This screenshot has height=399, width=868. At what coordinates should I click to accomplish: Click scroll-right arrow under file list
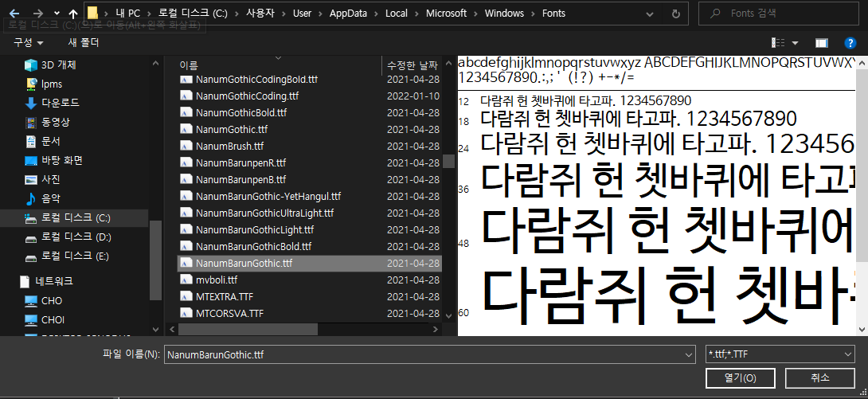[436, 329]
